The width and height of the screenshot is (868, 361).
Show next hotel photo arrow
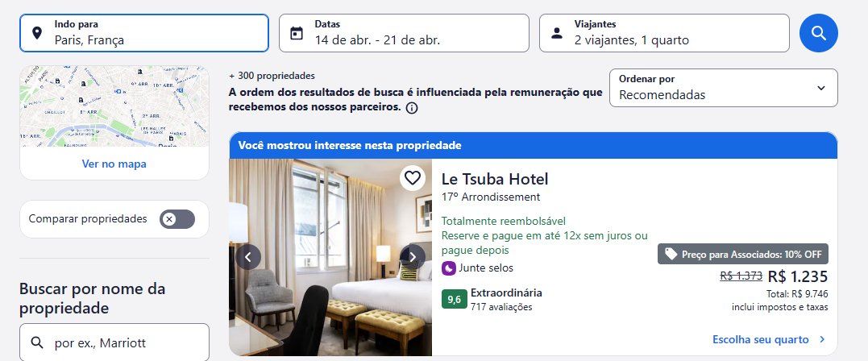413,257
